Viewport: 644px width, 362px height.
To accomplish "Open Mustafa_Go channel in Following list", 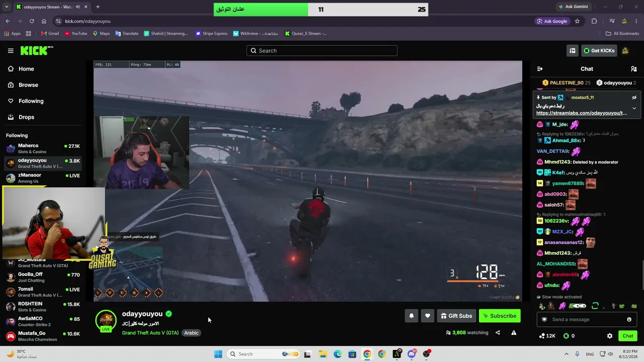I will tap(43, 336).
